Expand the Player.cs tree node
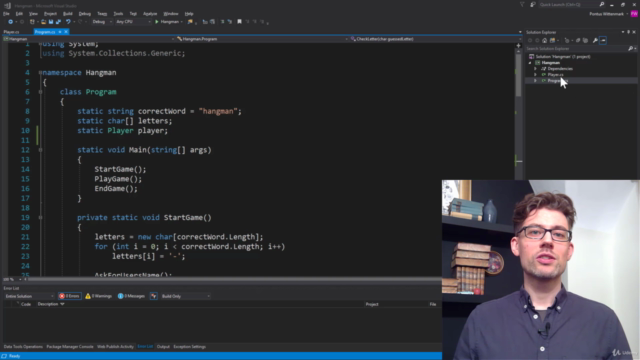This screenshot has width=640, height=360. pyautogui.click(x=536, y=75)
